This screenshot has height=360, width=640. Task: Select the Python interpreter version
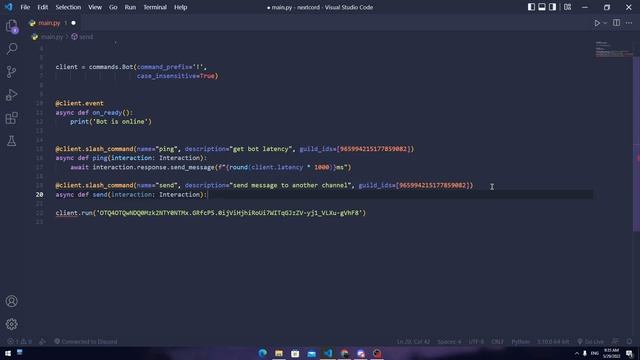553,341
